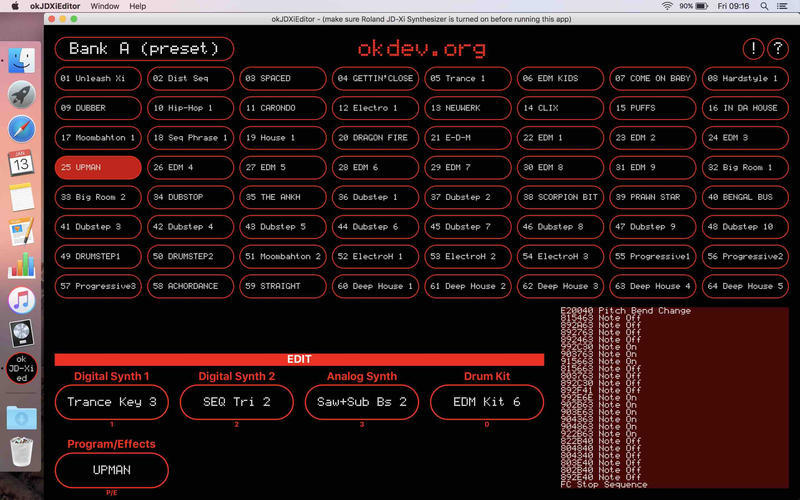
Task: Click the exclamation mark button
Action: [x=753, y=49]
